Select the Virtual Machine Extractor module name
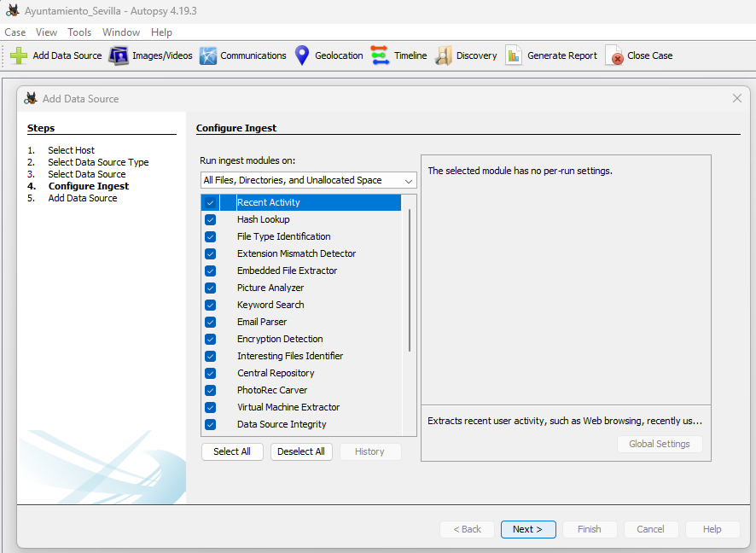Screen dimensions: 756x553 (288, 407)
